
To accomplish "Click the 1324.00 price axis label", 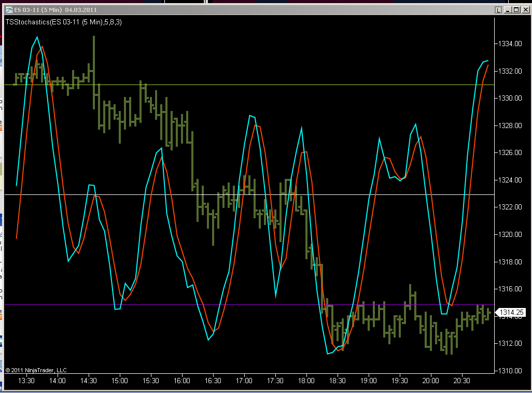I will (x=510, y=180).
